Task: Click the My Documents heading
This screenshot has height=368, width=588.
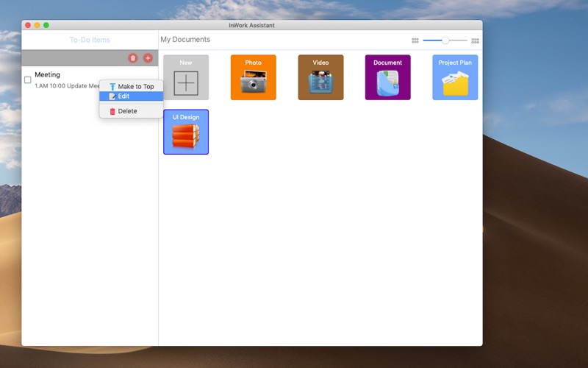Action: (185, 40)
